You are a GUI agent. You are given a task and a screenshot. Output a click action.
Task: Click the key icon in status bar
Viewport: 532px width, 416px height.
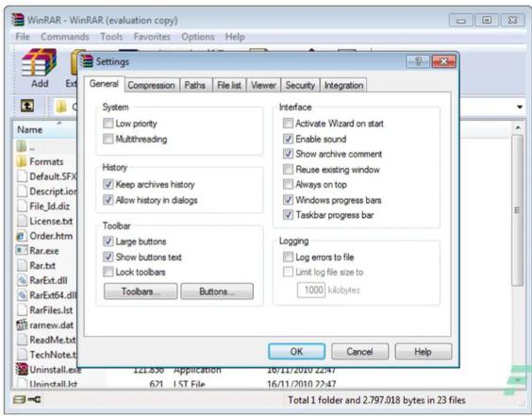click(x=34, y=399)
